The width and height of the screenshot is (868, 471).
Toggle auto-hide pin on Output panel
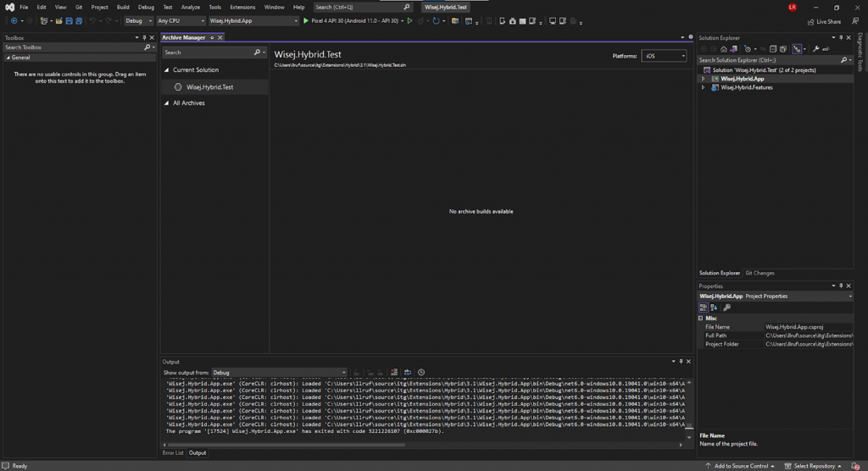tap(681, 362)
